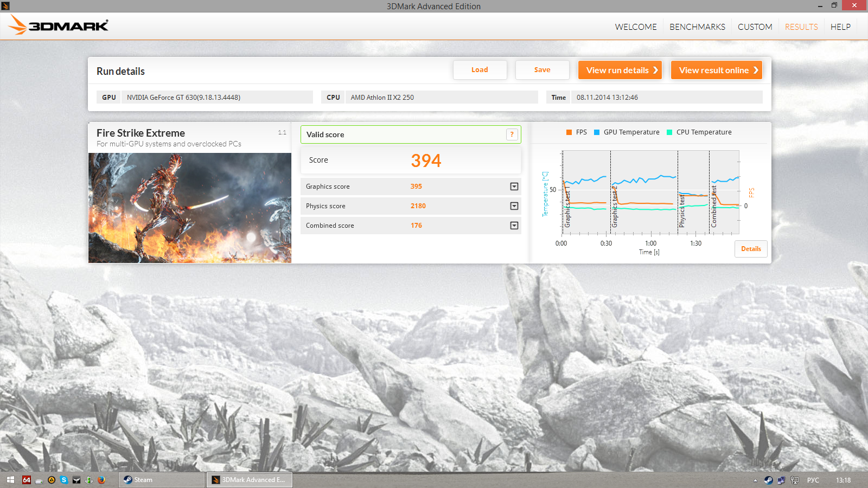
Task: Click View run details button
Action: click(620, 70)
